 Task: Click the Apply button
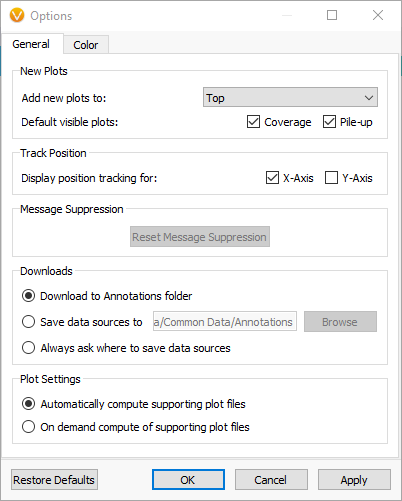click(x=354, y=480)
